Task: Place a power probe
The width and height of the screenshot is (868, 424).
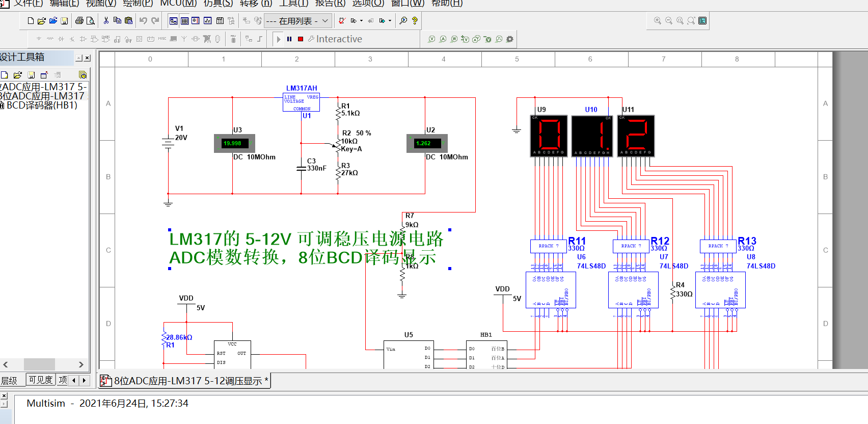Action: (x=454, y=39)
